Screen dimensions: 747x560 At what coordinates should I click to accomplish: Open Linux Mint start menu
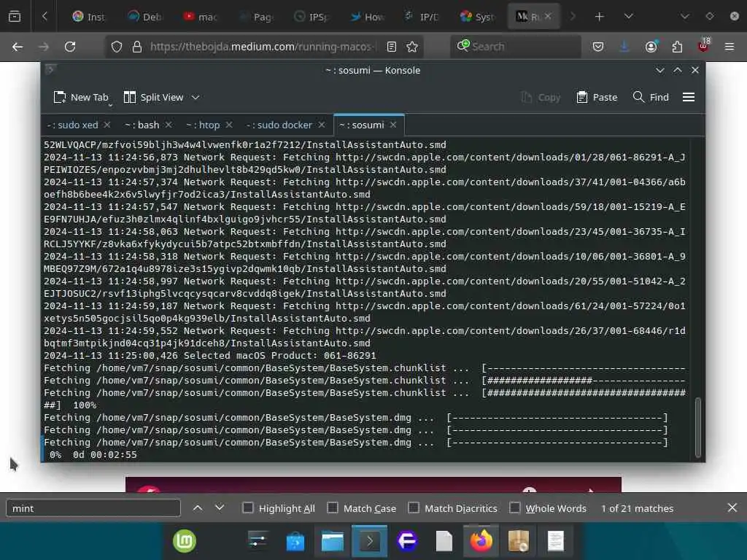pos(185,542)
